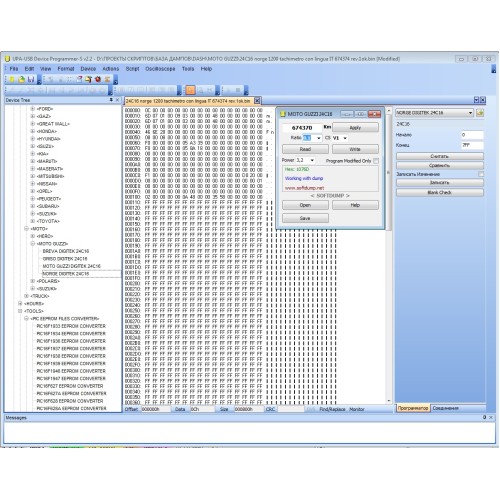The width and height of the screenshot is (500, 500).
Task: Click the hex editor vertical scrollbar
Action: pyautogui.click(x=388, y=255)
